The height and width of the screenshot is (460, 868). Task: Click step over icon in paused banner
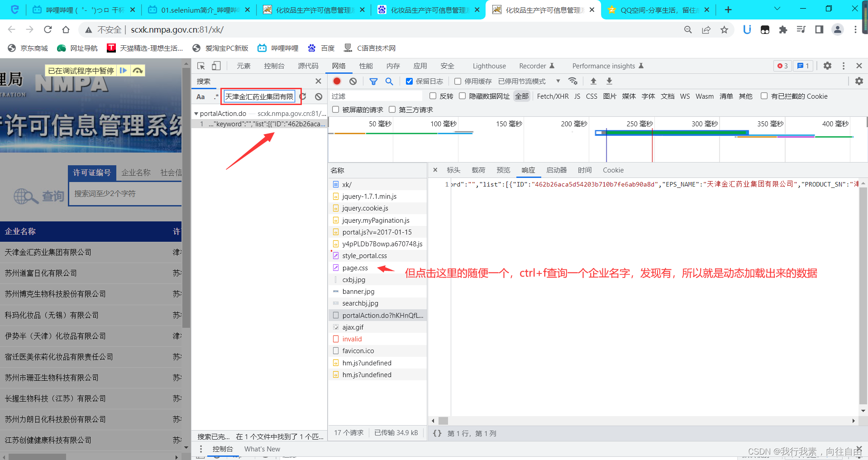click(138, 71)
